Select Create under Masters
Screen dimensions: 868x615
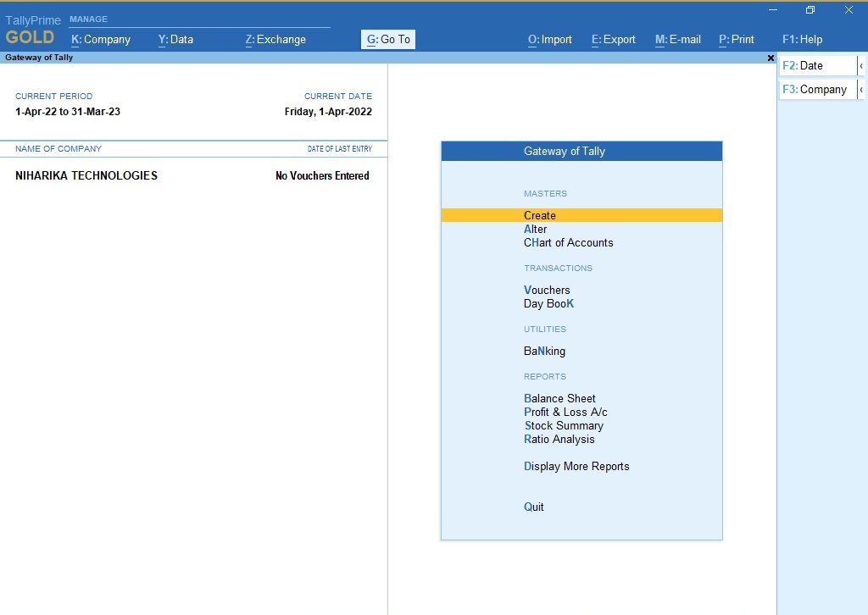(581, 215)
